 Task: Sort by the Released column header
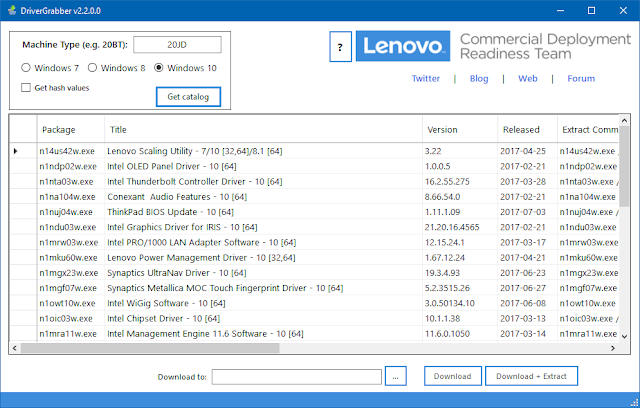tap(527, 129)
